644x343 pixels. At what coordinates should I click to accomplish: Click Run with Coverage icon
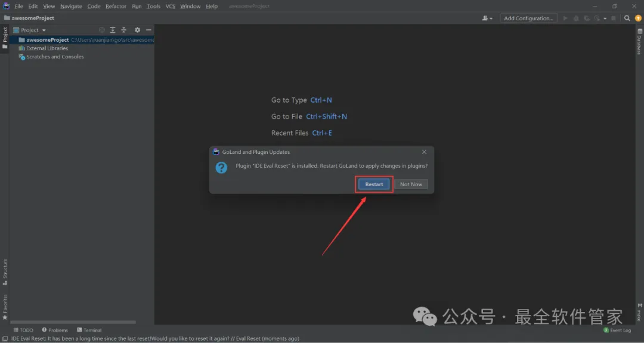(x=587, y=18)
